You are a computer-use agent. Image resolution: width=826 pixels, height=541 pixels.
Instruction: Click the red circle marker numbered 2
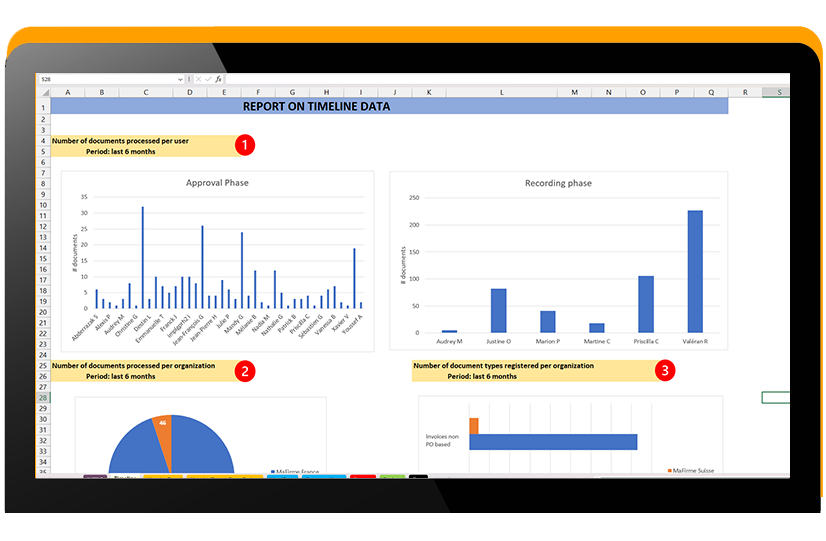coord(244,371)
